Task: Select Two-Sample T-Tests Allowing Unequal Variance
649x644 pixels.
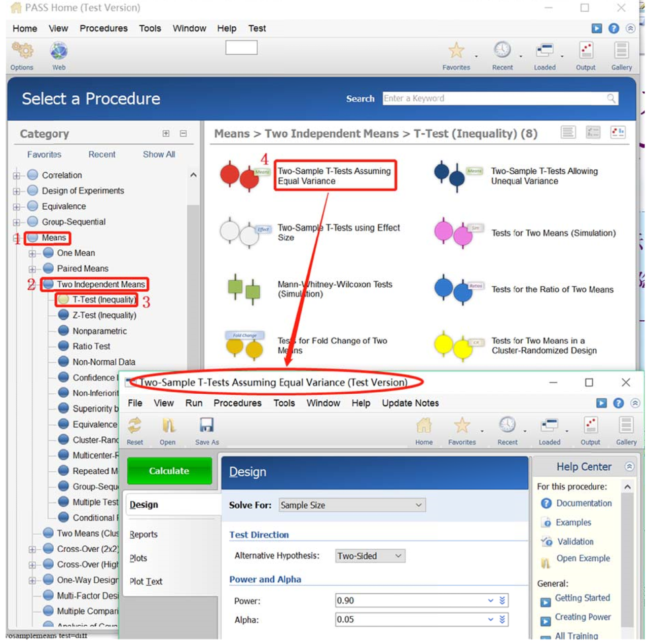Action: [x=545, y=176]
